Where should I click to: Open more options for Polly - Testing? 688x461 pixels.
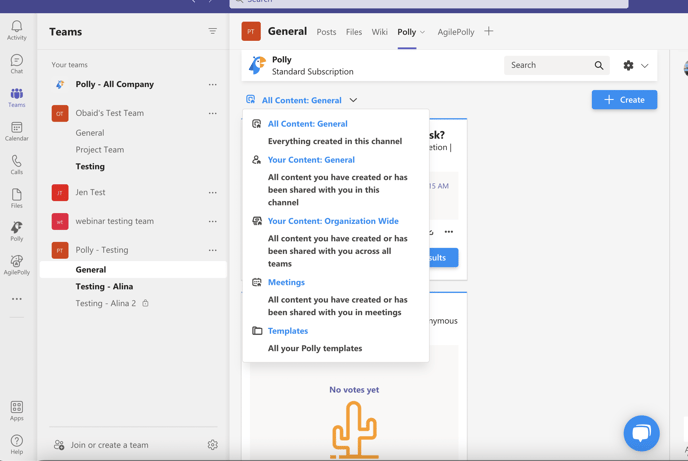click(x=213, y=250)
